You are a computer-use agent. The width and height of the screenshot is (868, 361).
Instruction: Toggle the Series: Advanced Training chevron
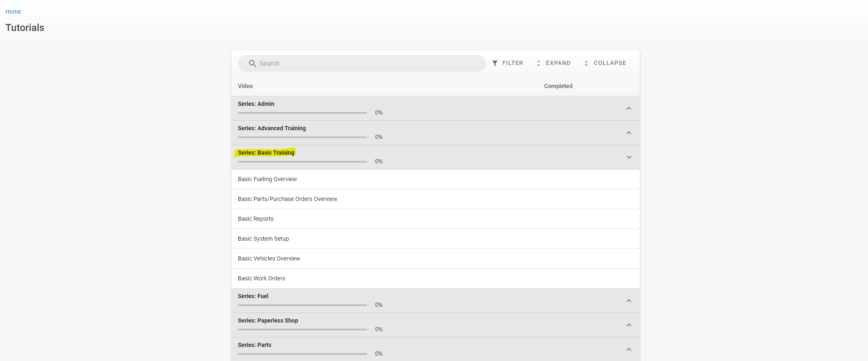629,133
